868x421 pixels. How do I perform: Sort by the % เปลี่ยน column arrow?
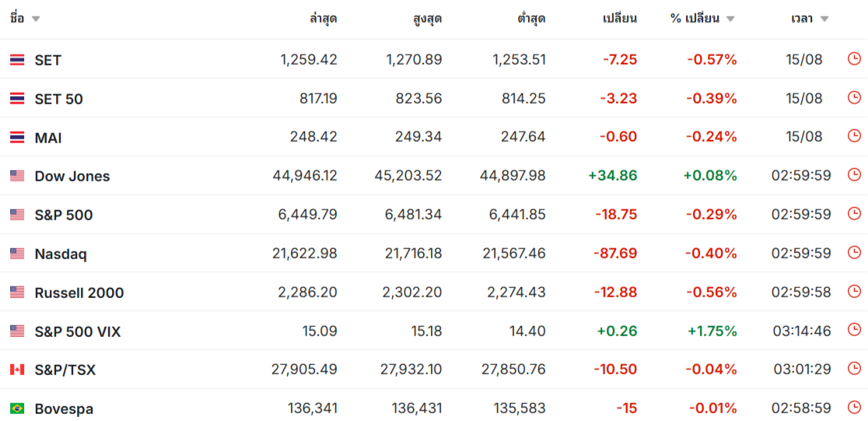[x=730, y=19]
